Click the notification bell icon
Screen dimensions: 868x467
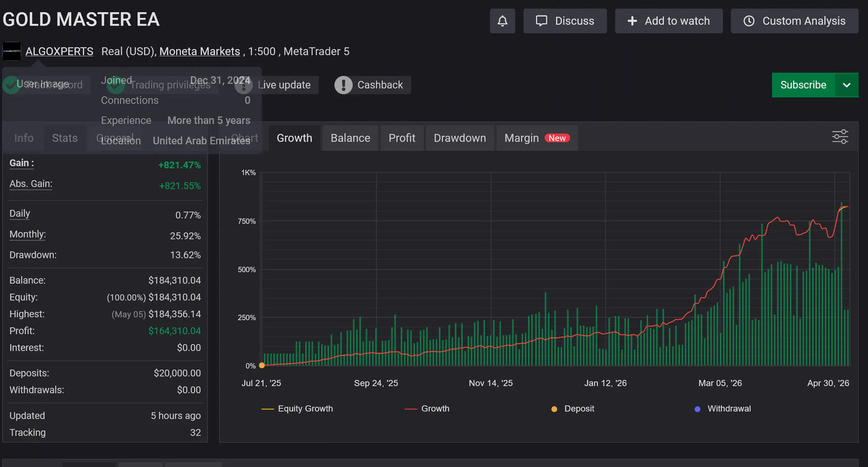pyautogui.click(x=502, y=21)
